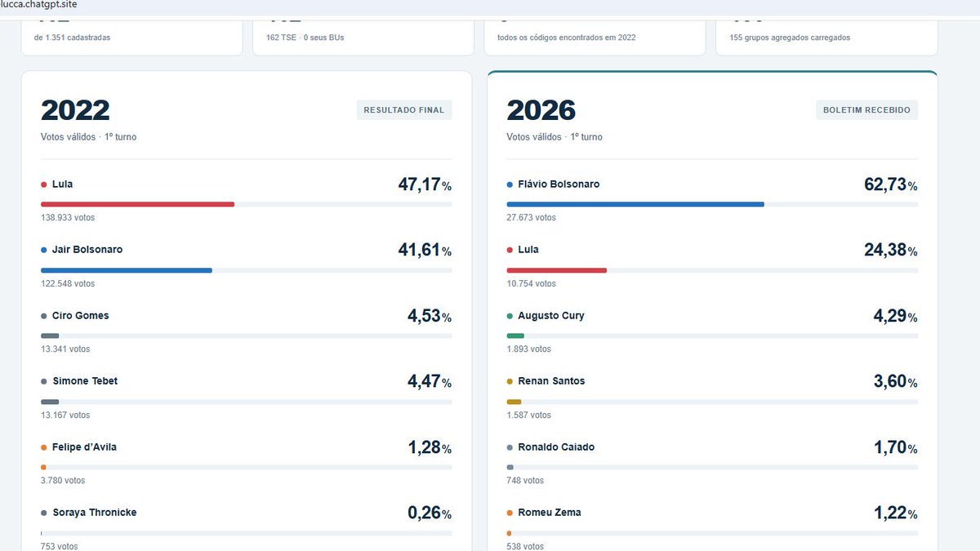Click the 1,70% percentage value
Viewport: 980px width, 551px height.
pos(896,447)
